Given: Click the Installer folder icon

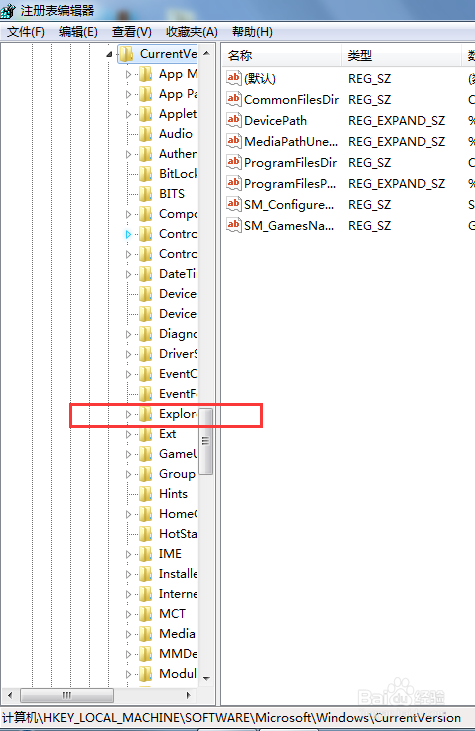Looking at the screenshot, I should coord(145,573).
